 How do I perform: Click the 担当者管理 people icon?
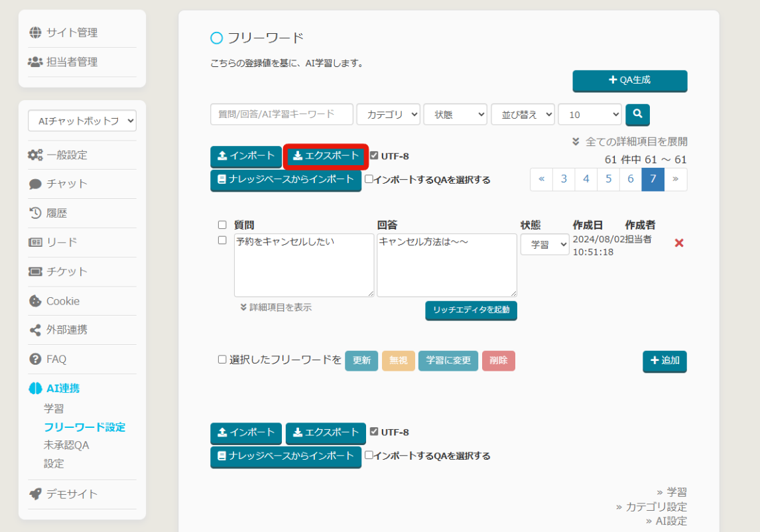coord(35,62)
